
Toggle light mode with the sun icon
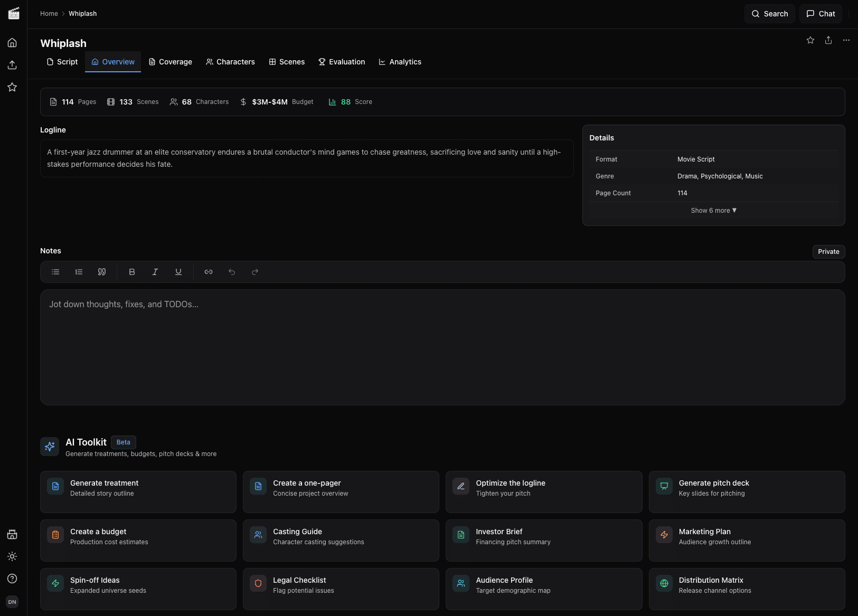(12, 556)
